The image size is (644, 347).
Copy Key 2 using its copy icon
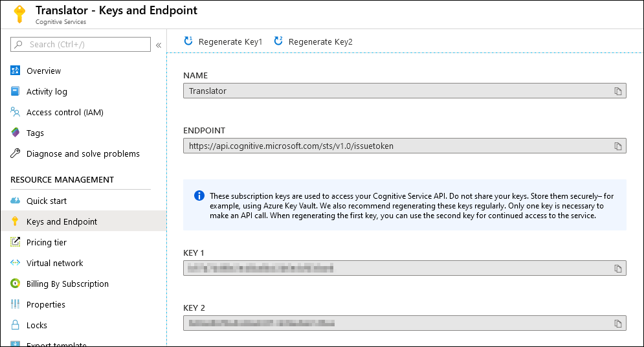tap(617, 323)
